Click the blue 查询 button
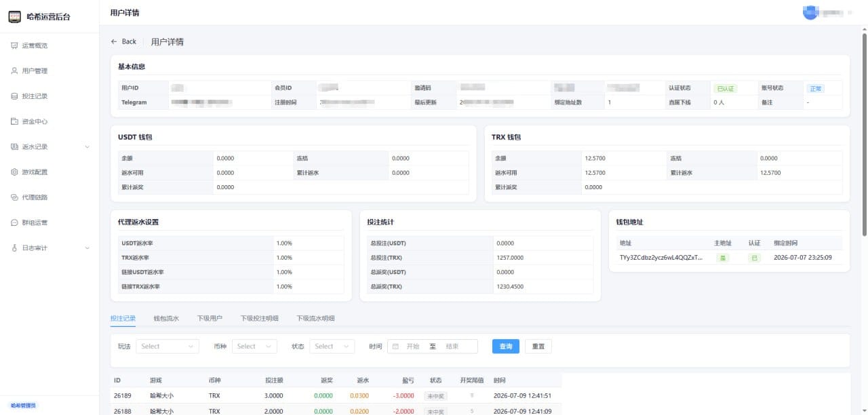The image size is (868, 415). pyautogui.click(x=506, y=347)
